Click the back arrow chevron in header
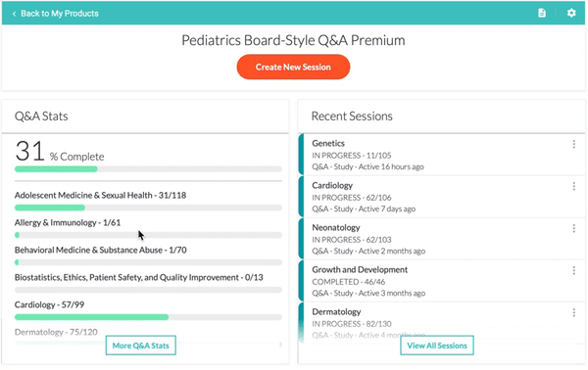This screenshot has height=370, width=588. tap(15, 14)
